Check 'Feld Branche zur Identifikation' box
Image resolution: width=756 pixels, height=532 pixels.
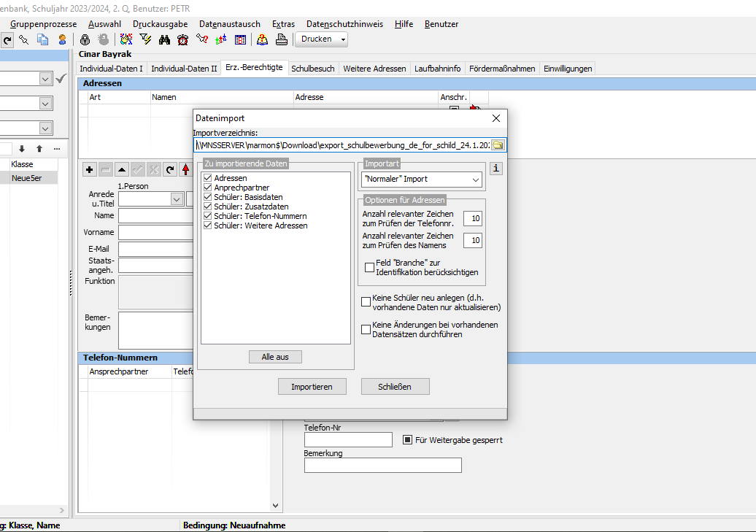(x=370, y=267)
